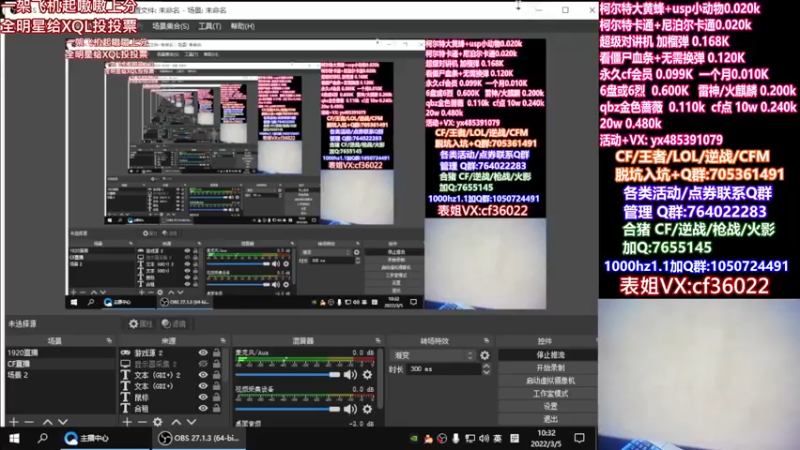Image resolution: width=800 pixels, height=450 pixels.
Task: Hide the 游戏源 2 source via eye
Action: (x=203, y=353)
